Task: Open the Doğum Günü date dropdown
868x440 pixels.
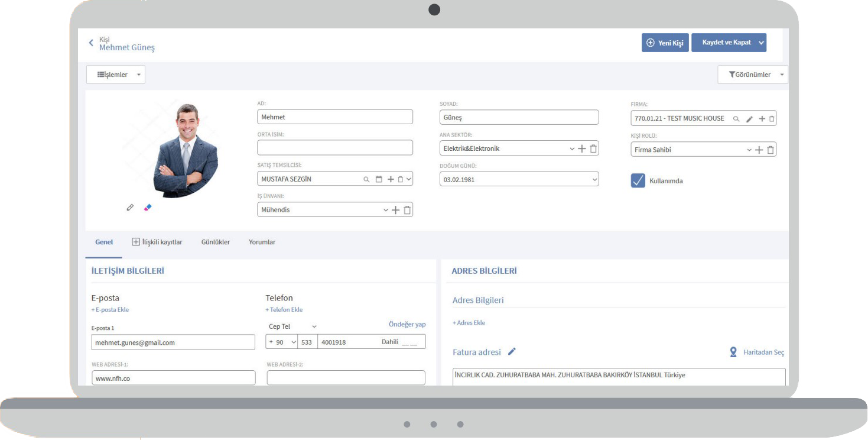Action: coord(594,180)
